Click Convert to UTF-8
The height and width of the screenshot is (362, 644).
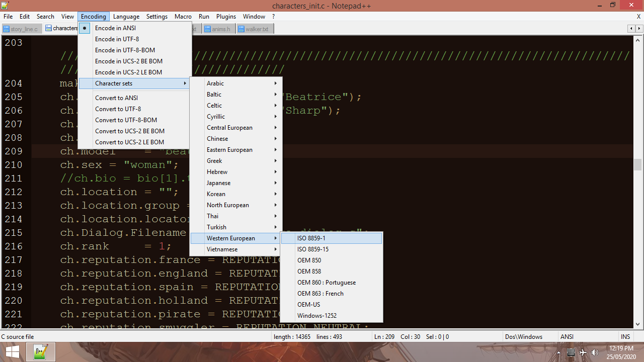pyautogui.click(x=135, y=109)
